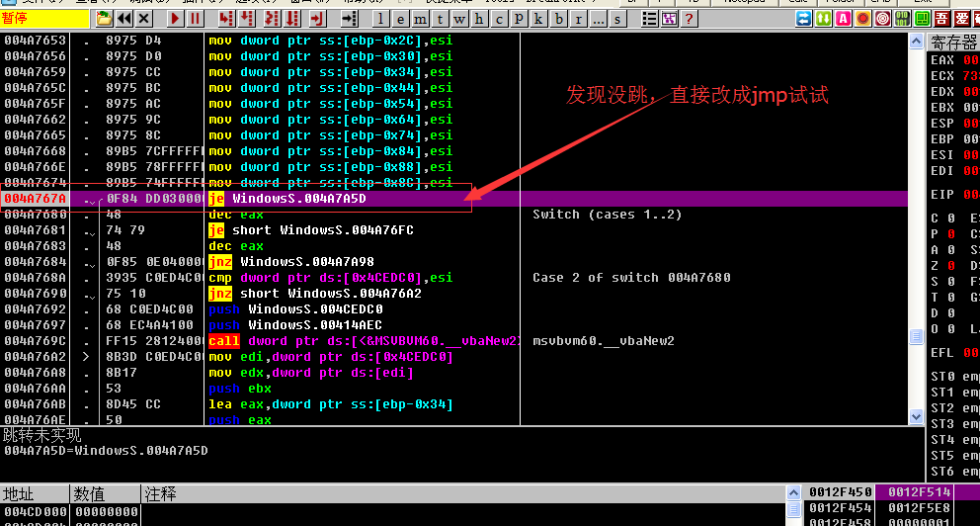
Task: Select the Sign flag S value
Action: coord(950,282)
